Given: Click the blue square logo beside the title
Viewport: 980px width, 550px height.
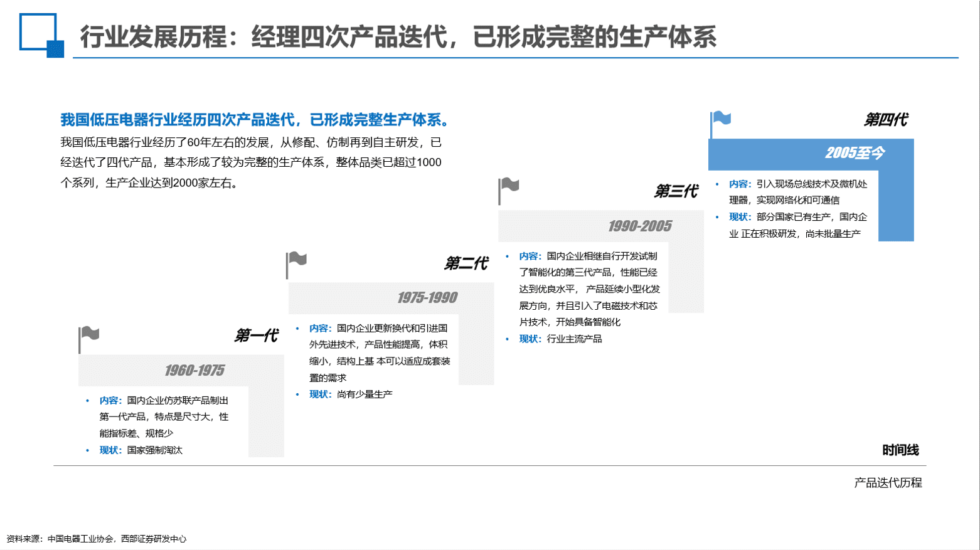Looking at the screenshot, I should coord(41,35).
